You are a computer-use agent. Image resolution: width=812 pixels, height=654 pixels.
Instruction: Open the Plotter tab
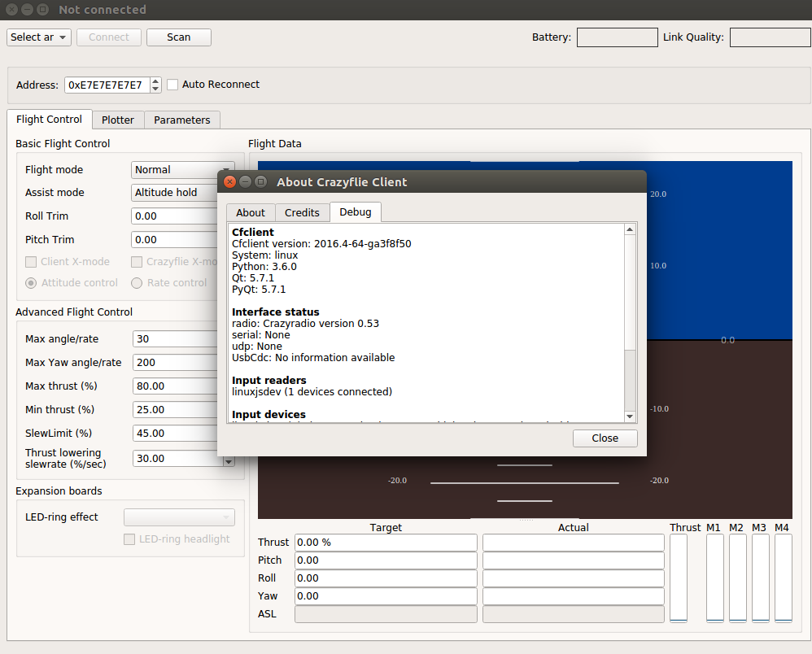117,120
